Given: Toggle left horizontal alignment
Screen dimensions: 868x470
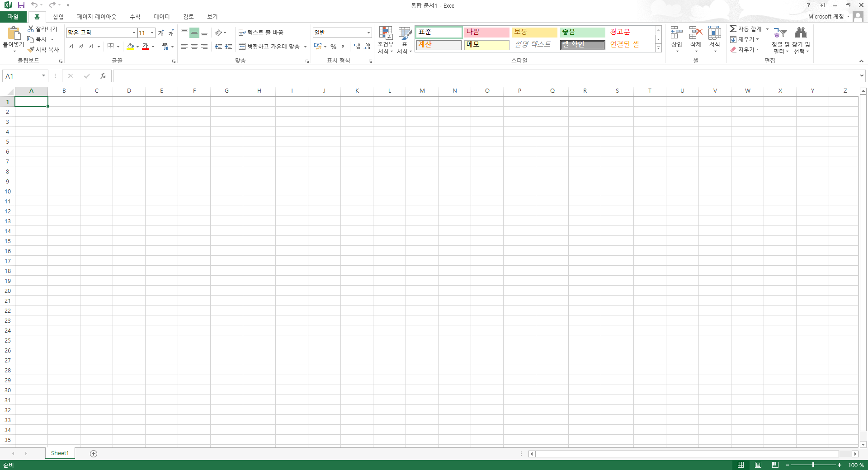Looking at the screenshot, I should click(184, 47).
